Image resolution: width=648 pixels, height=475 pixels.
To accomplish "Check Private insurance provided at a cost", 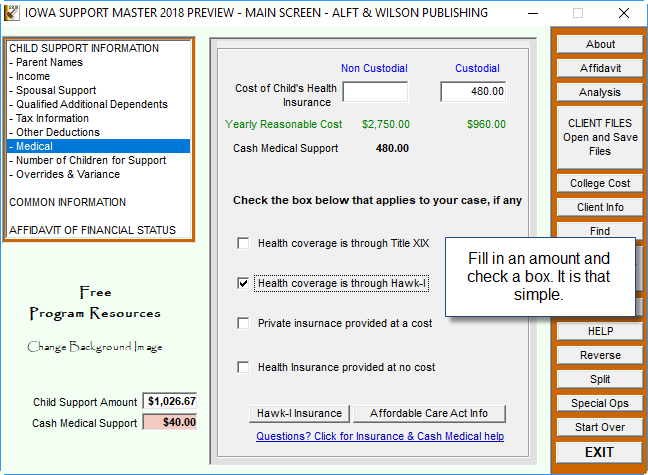I will point(243,323).
